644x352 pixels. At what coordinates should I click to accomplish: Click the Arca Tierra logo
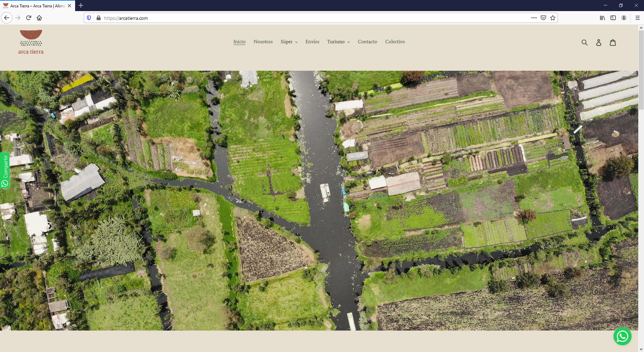tap(31, 42)
